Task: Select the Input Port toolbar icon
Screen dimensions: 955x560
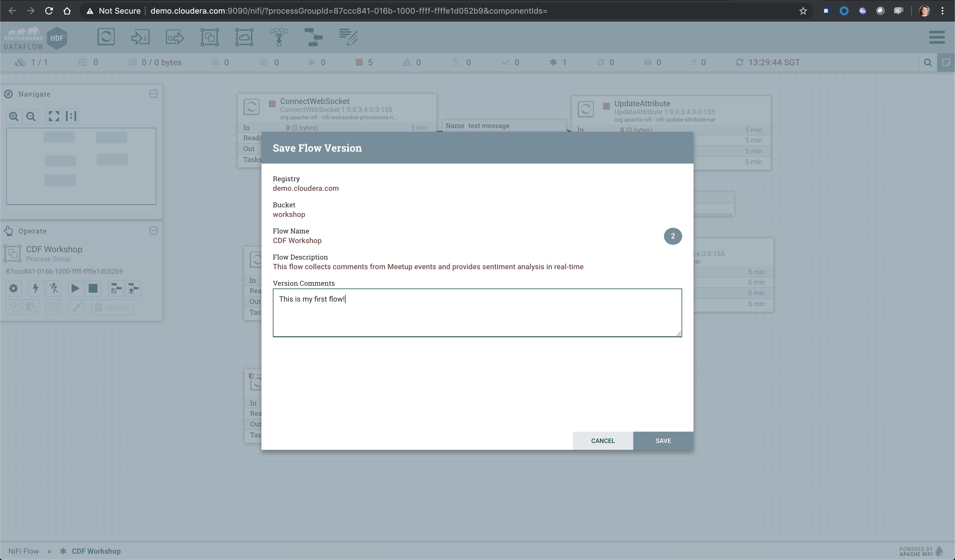Action: tap(140, 37)
